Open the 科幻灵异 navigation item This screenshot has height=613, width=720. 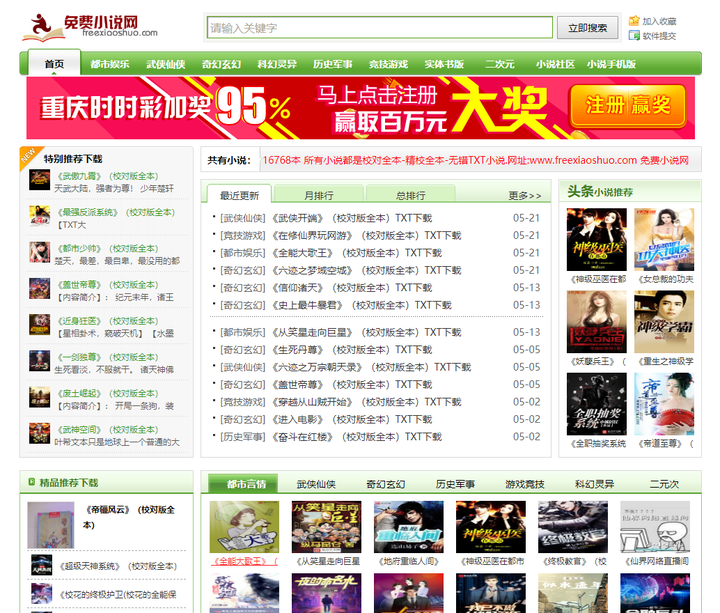coord(277,64)
